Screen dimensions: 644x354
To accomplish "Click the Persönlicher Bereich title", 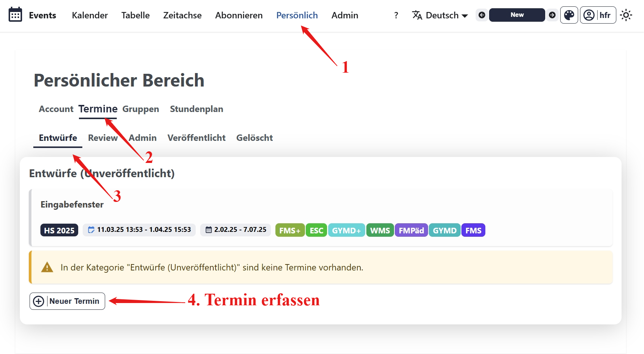I will [x=119, y=81].
